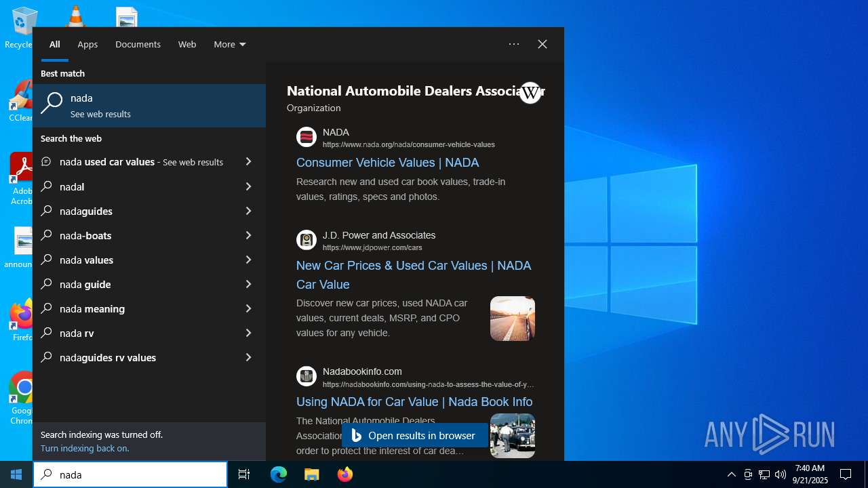Select the Recycle Bin desktop icon

click(x=19, y=27)
